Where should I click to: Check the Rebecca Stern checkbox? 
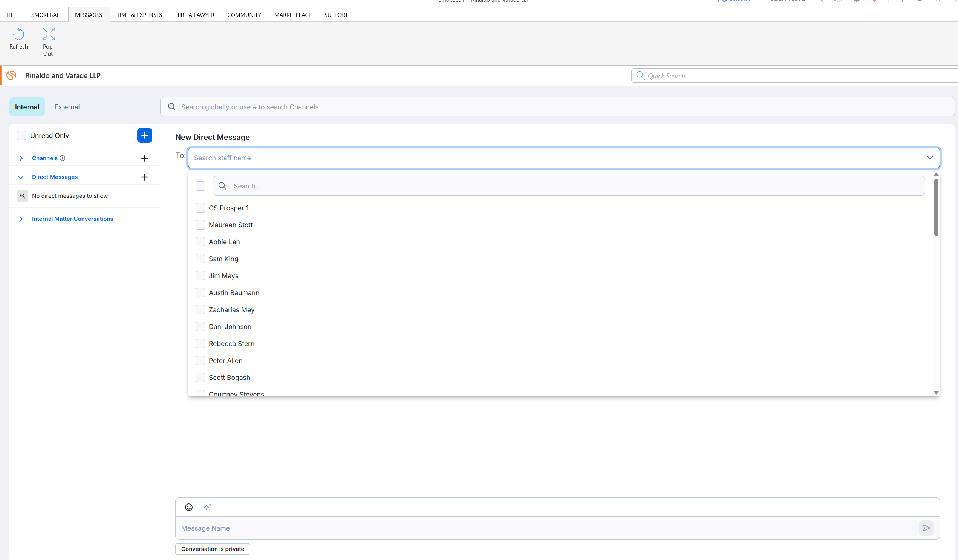pos(200,344)
